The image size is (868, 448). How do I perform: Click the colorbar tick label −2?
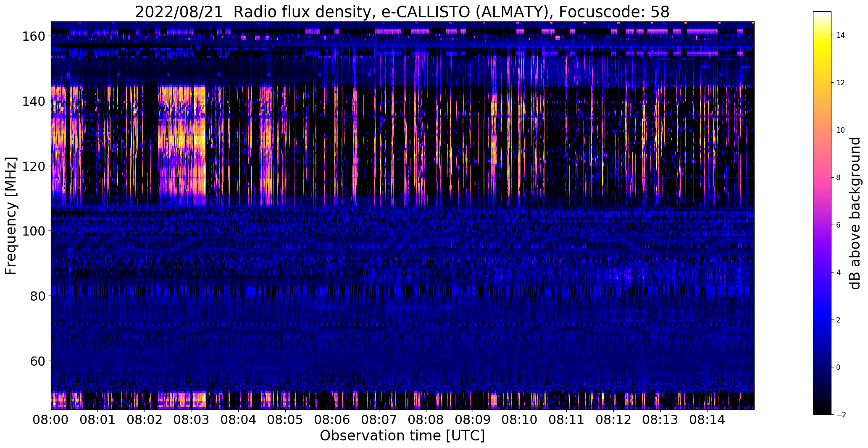pos(840,415)
